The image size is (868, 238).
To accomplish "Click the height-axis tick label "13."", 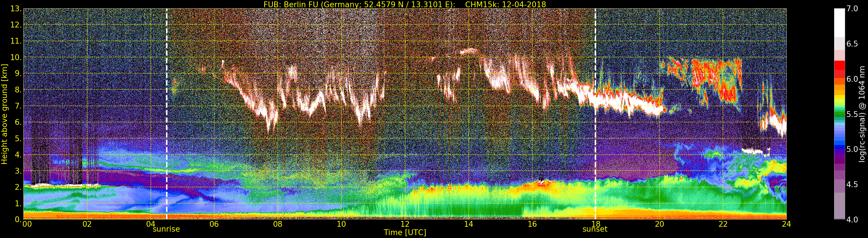I will point(16,9).
